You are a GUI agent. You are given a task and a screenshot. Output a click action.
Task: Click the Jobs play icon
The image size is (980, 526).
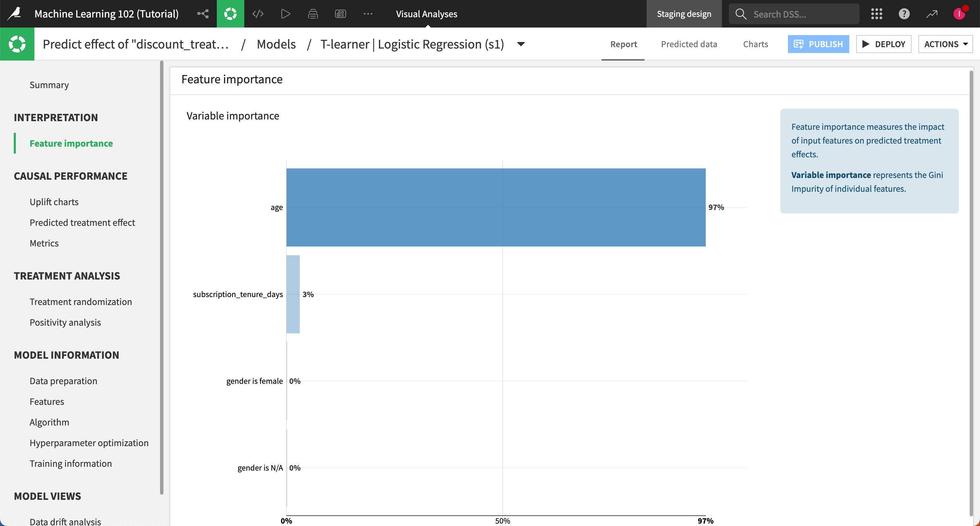pyautogui.click(x=285, y=14)
